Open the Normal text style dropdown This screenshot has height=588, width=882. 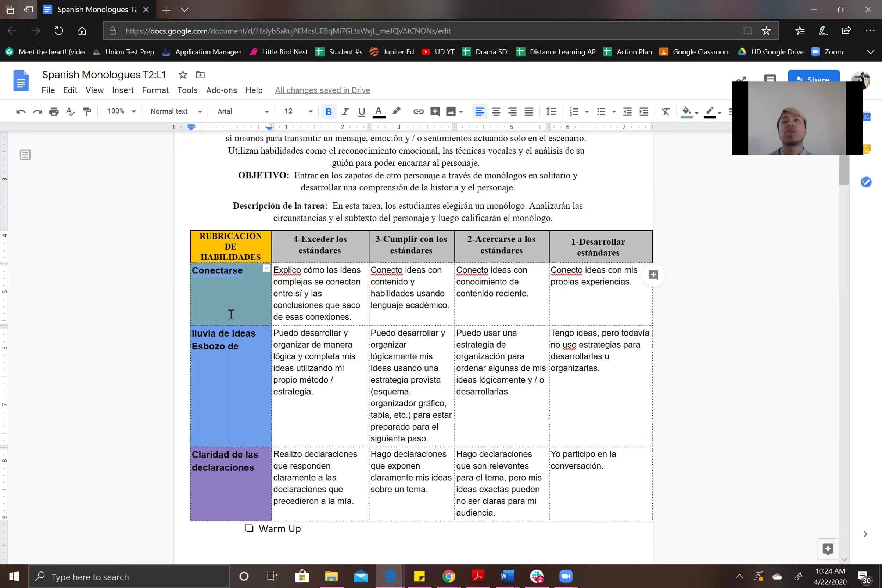pyautogui.click(x=176, y=111)
